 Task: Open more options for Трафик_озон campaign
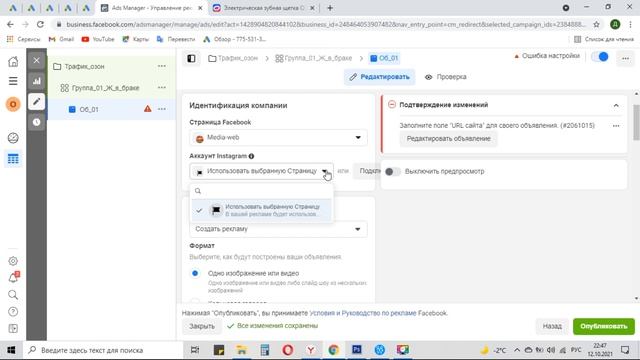(162, 66)
